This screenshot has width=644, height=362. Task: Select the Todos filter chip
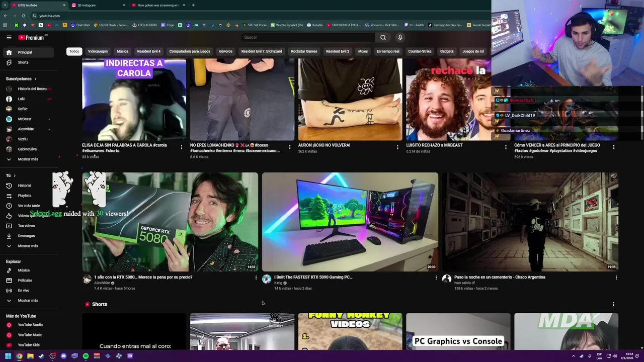point(74,51)
